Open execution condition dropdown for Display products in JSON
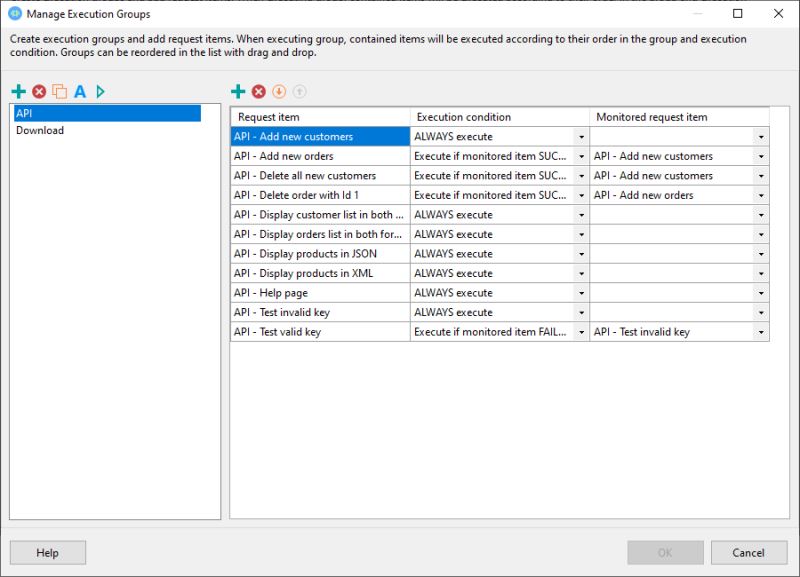The height and width of the screenshot is (577, 800). [x=581, y=254]
